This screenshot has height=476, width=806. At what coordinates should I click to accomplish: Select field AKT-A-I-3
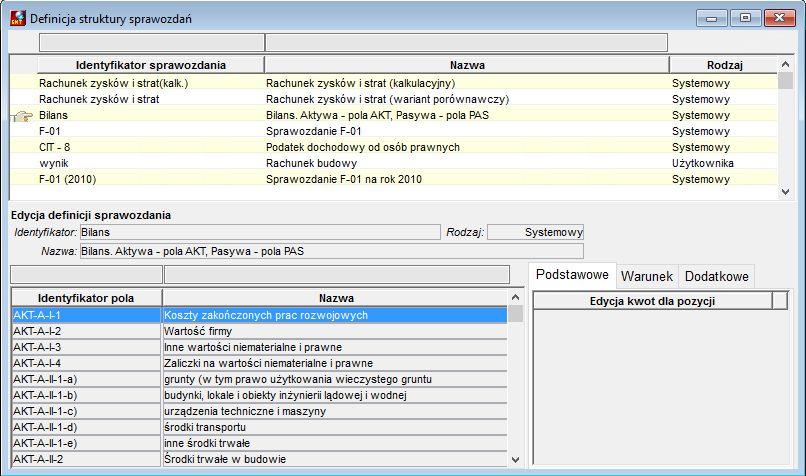pos(86,347)
